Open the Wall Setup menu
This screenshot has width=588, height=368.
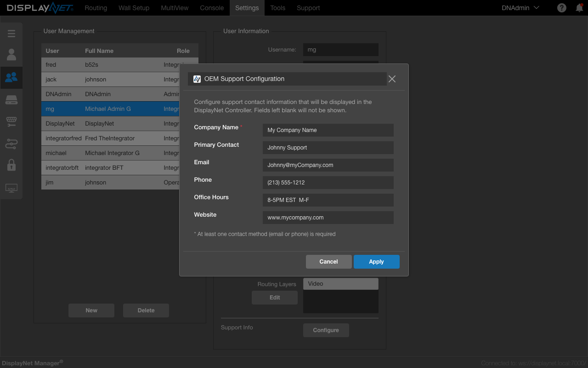point(134,8)
